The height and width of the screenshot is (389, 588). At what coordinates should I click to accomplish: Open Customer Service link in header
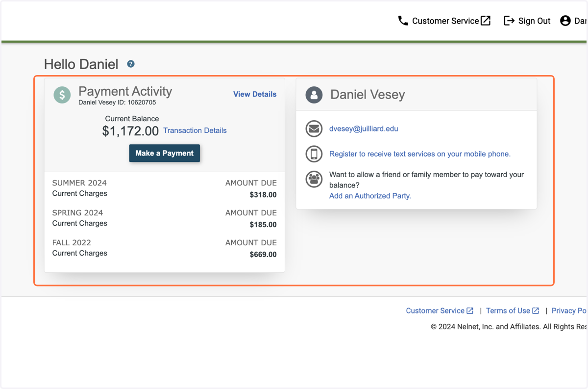coord(445,21)
